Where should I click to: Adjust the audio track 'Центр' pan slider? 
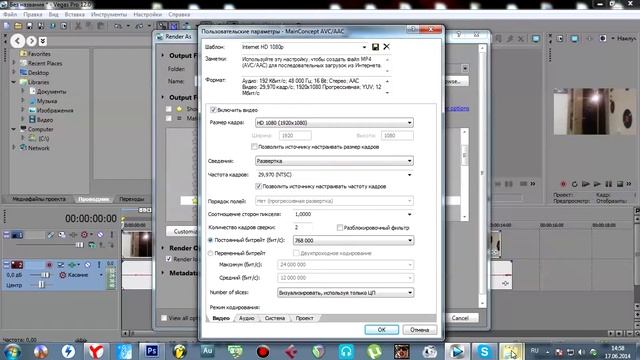click(41, 285)
